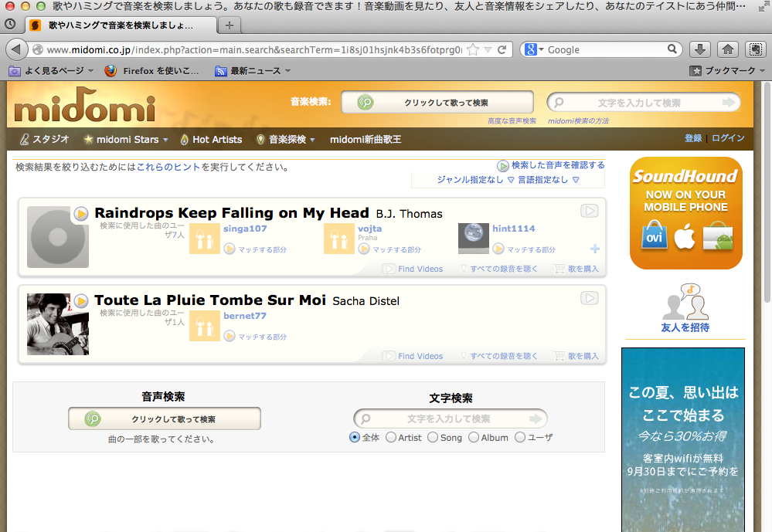Click the lower クリックして歌って検索 button
The width and height of the screenshot is (772, 532).
point(165,418)
